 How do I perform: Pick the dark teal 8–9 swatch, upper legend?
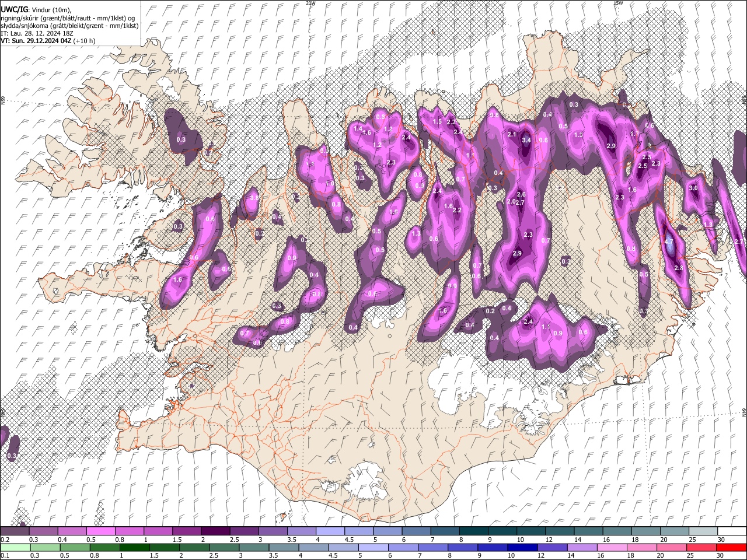coord(474,531)
